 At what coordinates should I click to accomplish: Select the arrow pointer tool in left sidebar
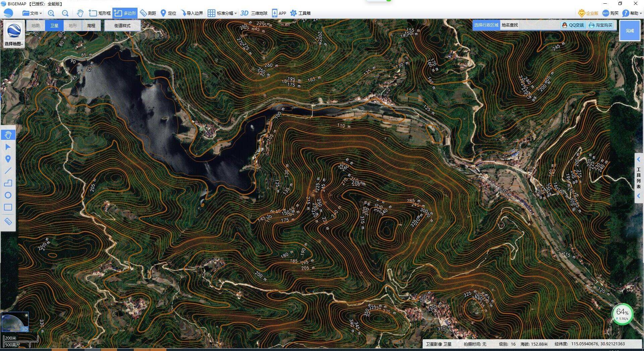click(x=8, y=147)
